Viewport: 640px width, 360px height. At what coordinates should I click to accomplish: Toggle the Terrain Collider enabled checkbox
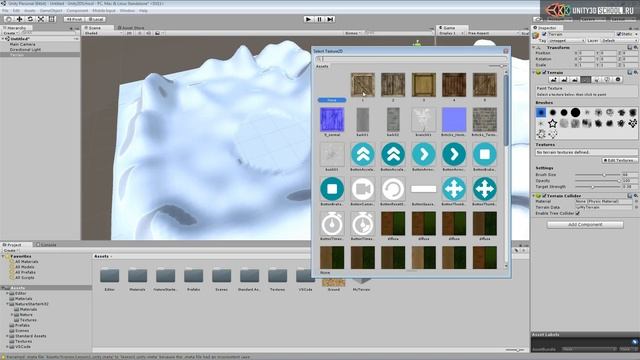coord(544,196)
